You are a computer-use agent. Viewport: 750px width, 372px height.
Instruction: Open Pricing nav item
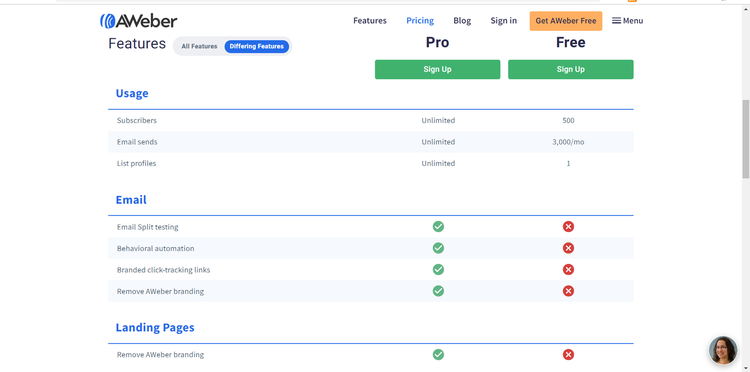coord(420,21)
